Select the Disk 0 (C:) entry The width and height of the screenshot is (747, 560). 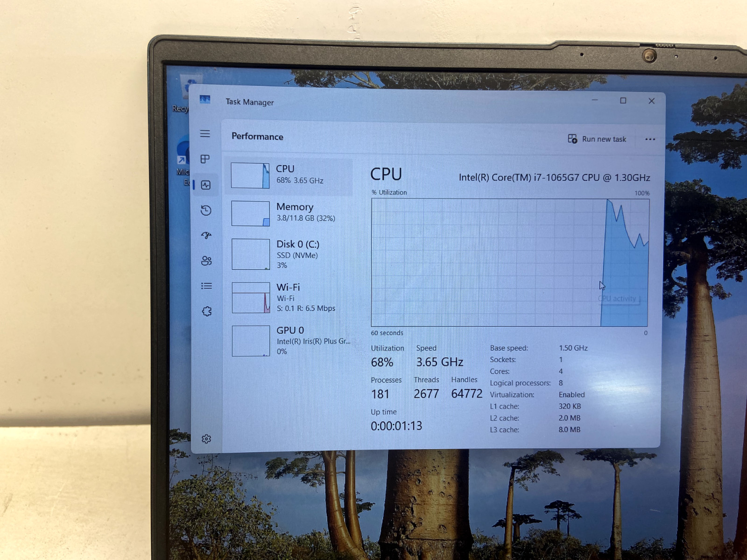click(x=289, y=254)
